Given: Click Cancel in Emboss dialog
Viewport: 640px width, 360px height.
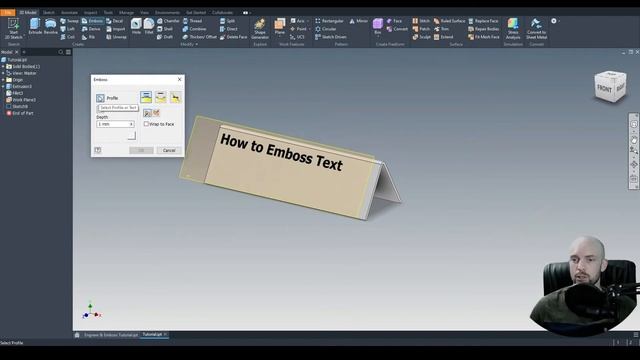Looking at the screenshot, I should (x=169, y=151).
